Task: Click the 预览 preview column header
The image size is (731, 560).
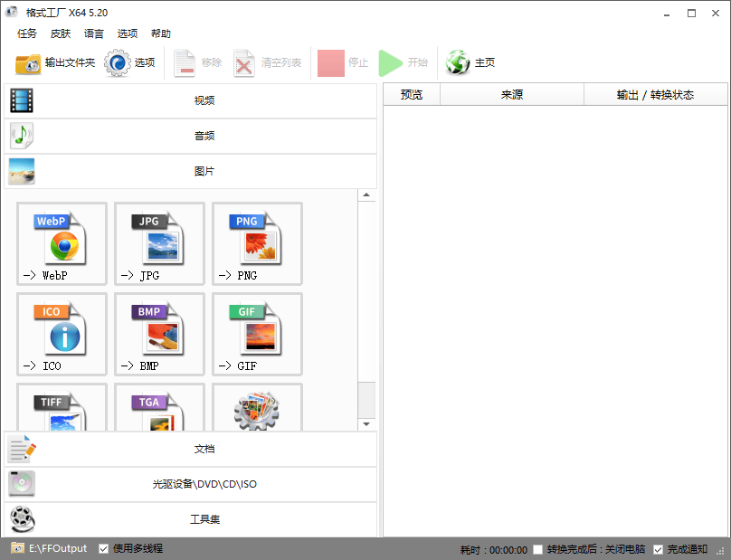Action: [412, 95]
